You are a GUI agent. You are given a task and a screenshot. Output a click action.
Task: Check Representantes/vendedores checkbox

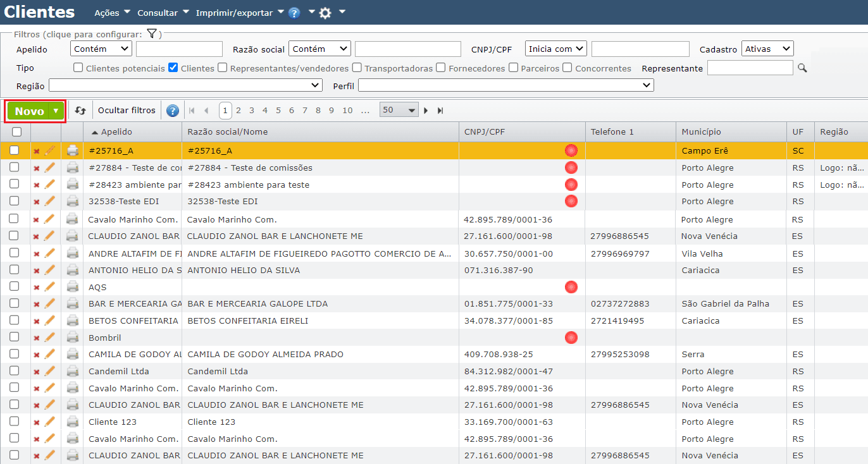223,67
